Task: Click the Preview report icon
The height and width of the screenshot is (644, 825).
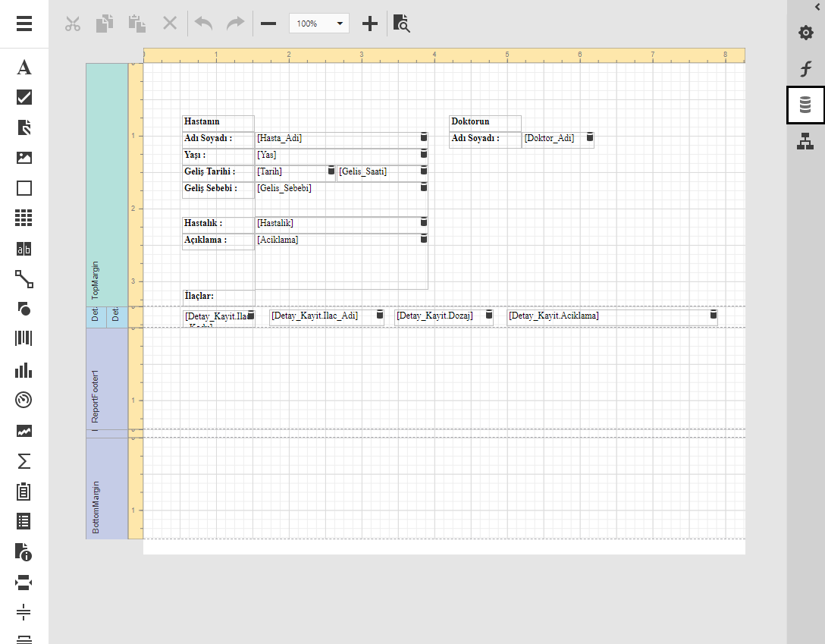Action: tap(402, 24)
